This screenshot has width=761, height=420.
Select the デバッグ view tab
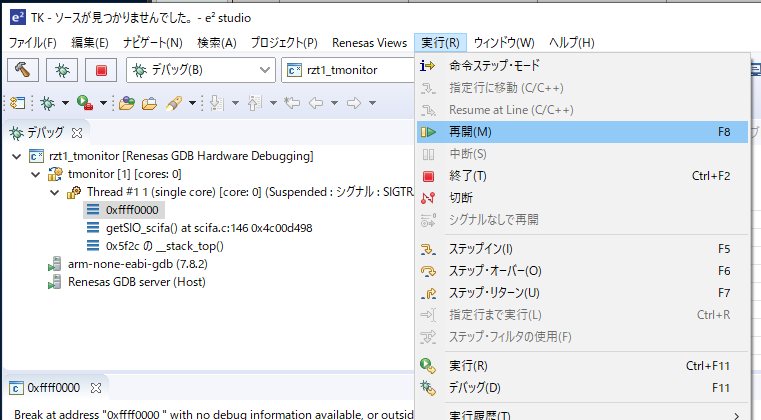pos(45,133)
